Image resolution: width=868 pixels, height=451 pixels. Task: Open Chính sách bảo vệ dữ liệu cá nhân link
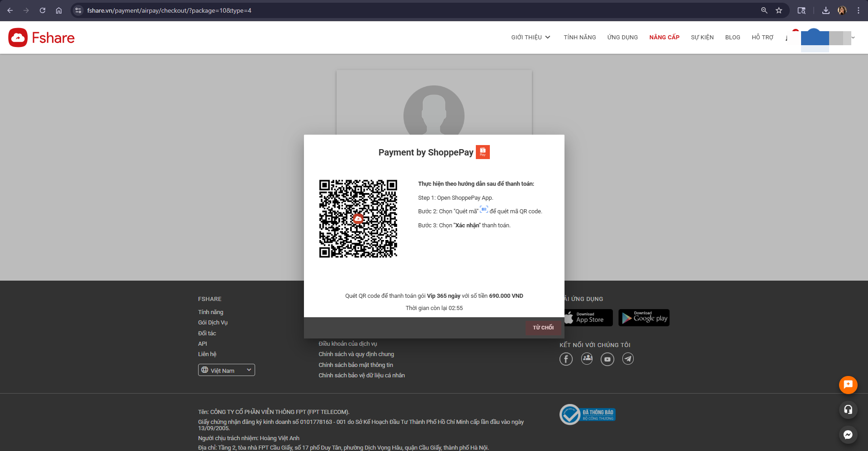coord(362,376)
